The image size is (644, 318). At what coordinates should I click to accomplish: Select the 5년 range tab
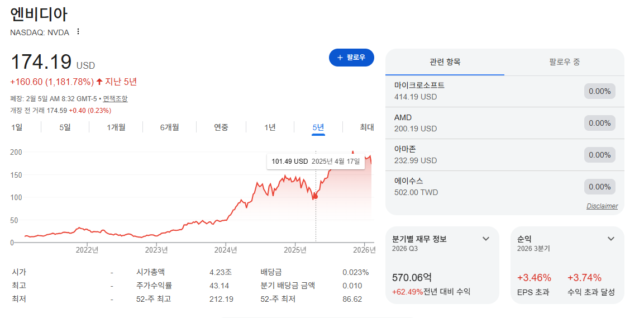tap(318, 127)
